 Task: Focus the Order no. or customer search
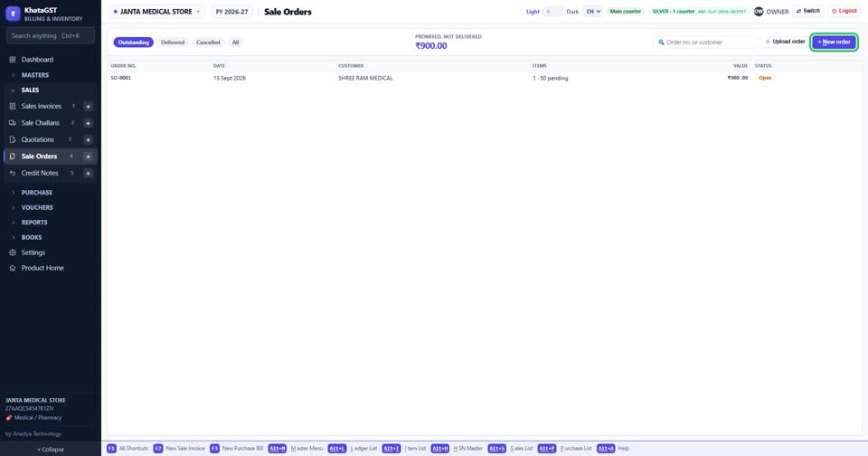(705, 43)
